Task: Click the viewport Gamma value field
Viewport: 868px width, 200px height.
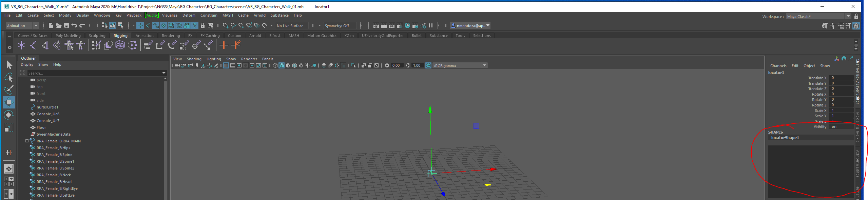Action: (x=417, y=65)
